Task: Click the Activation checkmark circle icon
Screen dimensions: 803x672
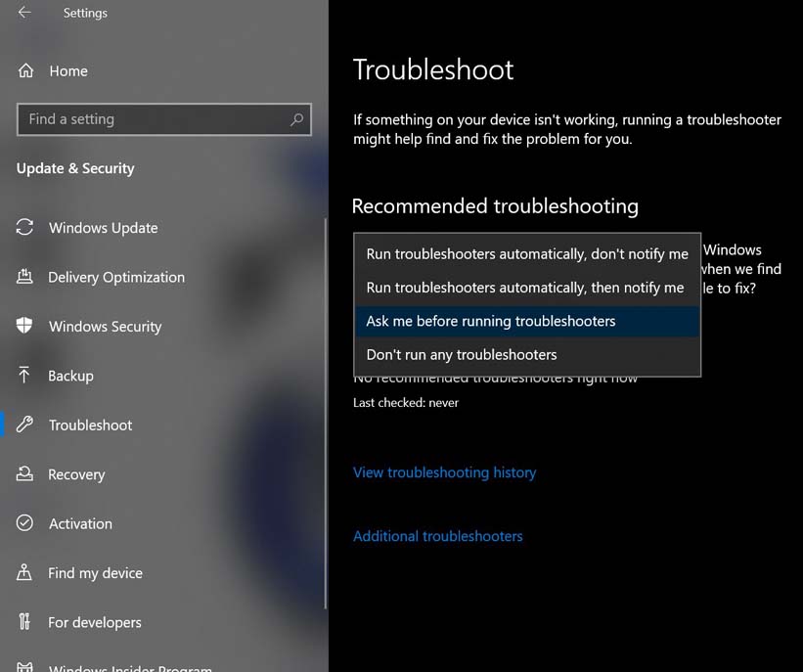Action: [x=24, y=522]
